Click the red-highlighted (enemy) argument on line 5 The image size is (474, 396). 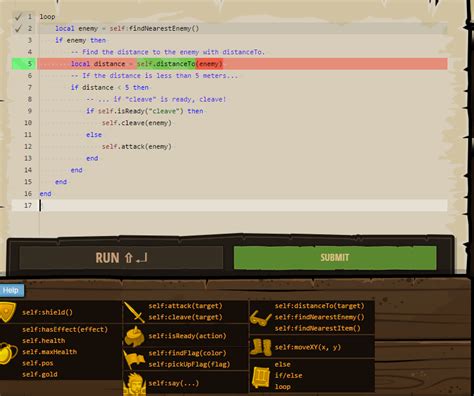coord(209,64)
